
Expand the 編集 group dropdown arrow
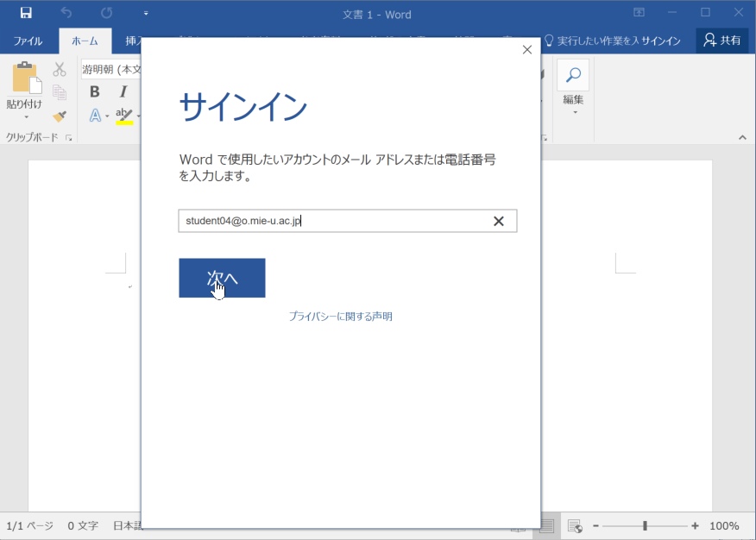tap(575, 112)
